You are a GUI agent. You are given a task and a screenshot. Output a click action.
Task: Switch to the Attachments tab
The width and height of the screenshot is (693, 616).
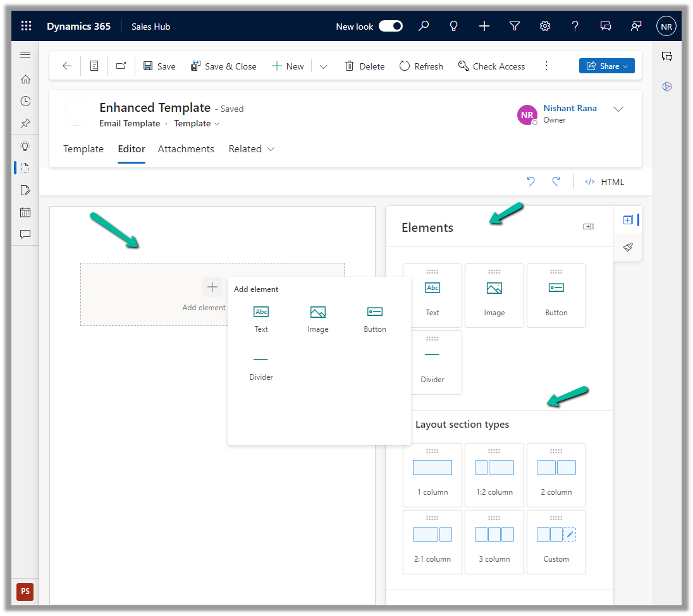click(186, 149)
